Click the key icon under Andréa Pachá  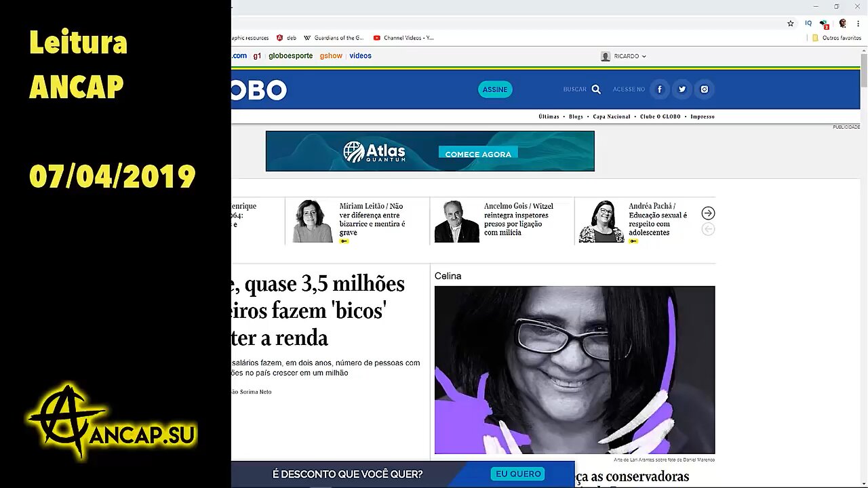pyautogui.click(x=633, y=241)
